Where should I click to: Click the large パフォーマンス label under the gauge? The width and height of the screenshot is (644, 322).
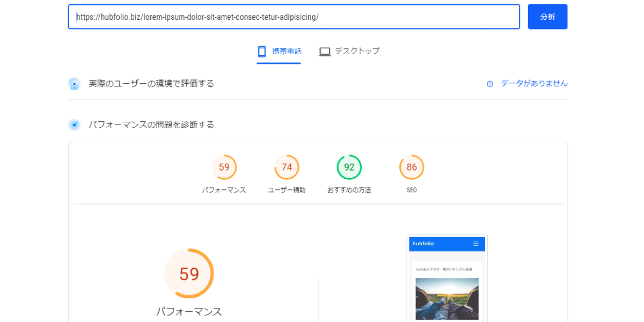pyautogui.click(x=189, y=312)
